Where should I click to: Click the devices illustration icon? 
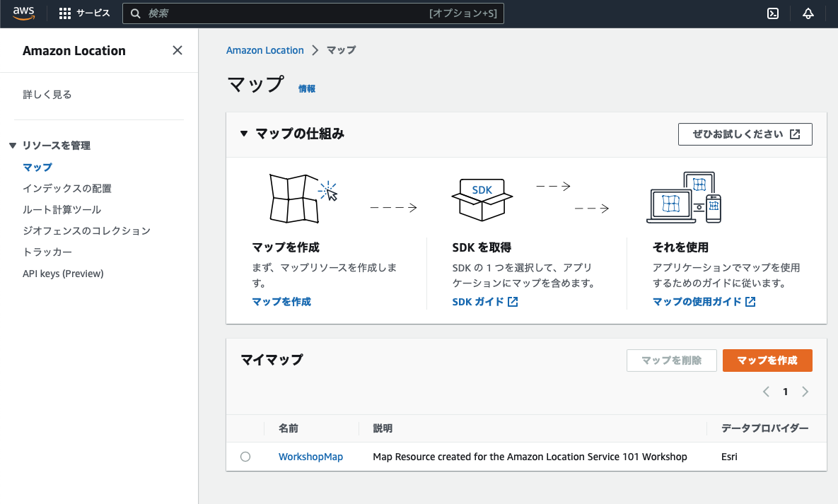pyautogui.click(x=684, y=197)
